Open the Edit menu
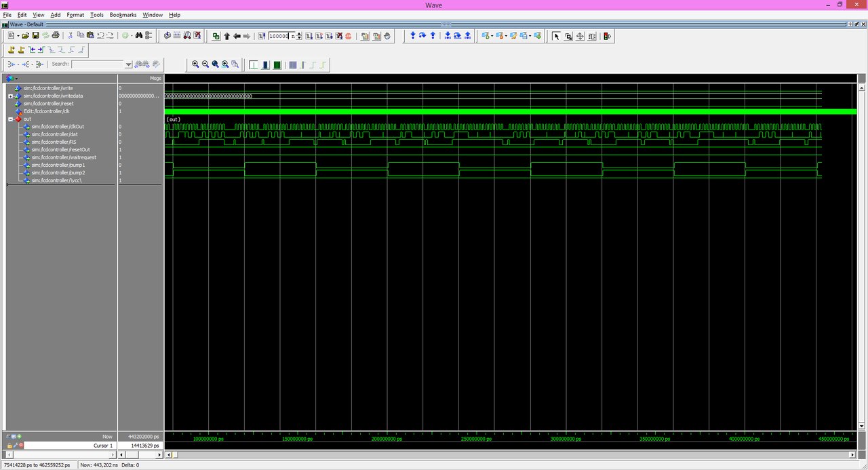This screenshot has width=868, height=470. [x=22, y=15]
